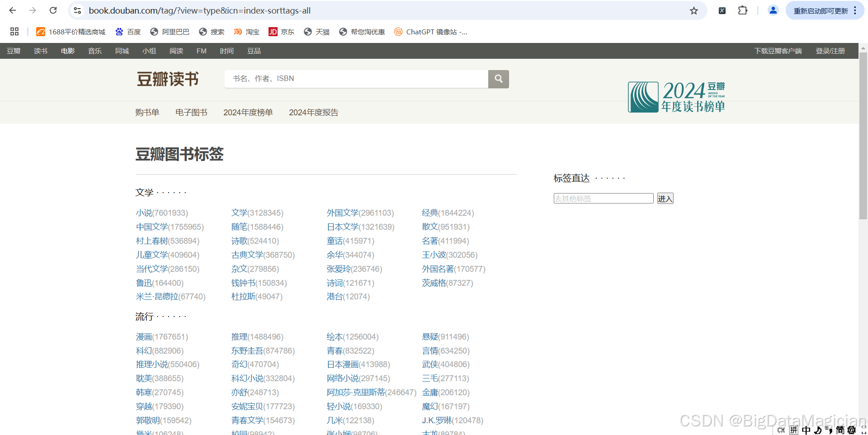
Task: Click the magnifier search button
Action: (499, 79)
